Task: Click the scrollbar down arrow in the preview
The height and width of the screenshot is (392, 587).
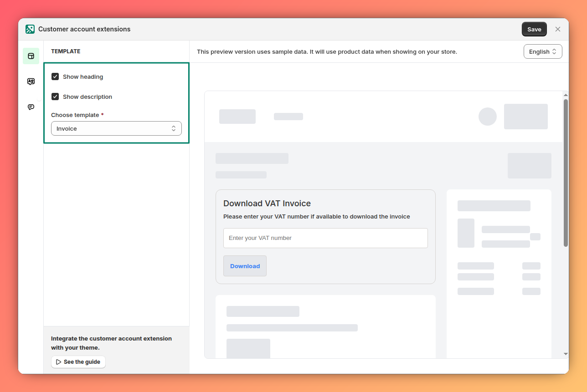Action: click(x=566, y=355)
